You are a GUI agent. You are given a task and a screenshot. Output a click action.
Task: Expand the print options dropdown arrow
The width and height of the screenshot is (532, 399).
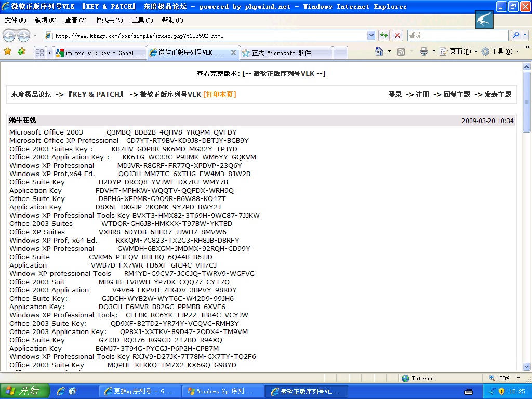click(x=434, y=51)
